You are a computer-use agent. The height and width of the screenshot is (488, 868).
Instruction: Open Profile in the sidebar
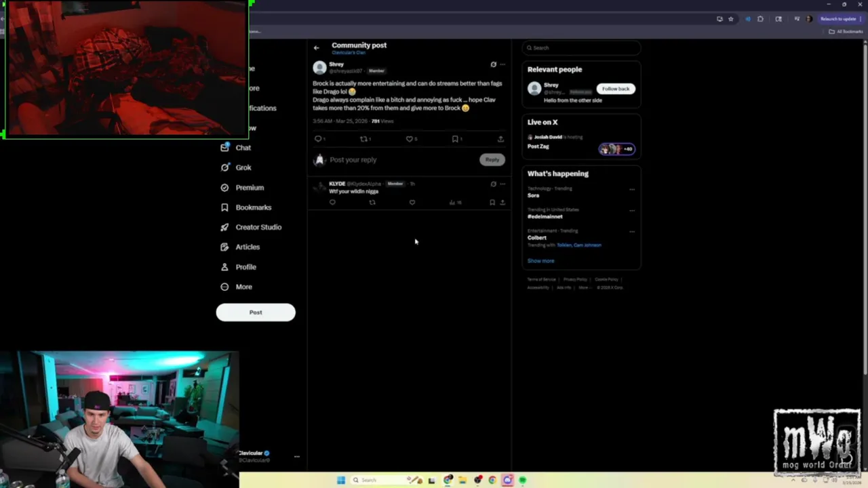pos(238,267)
